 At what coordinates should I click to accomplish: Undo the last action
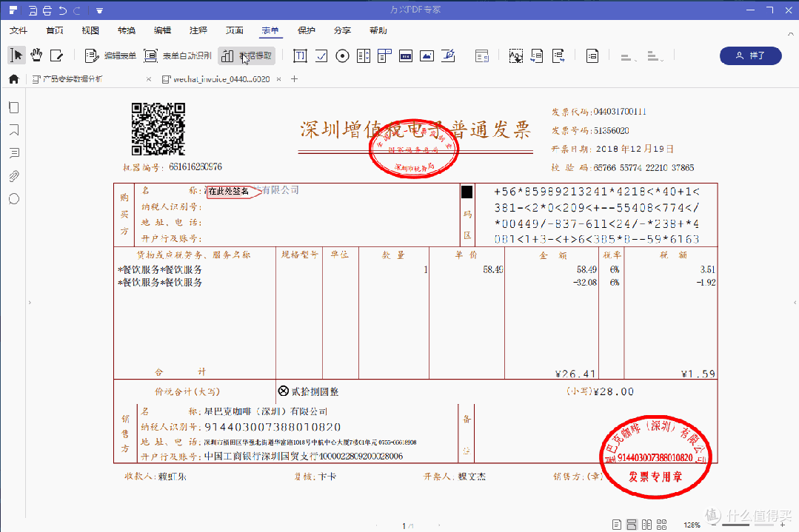(63, 10)
